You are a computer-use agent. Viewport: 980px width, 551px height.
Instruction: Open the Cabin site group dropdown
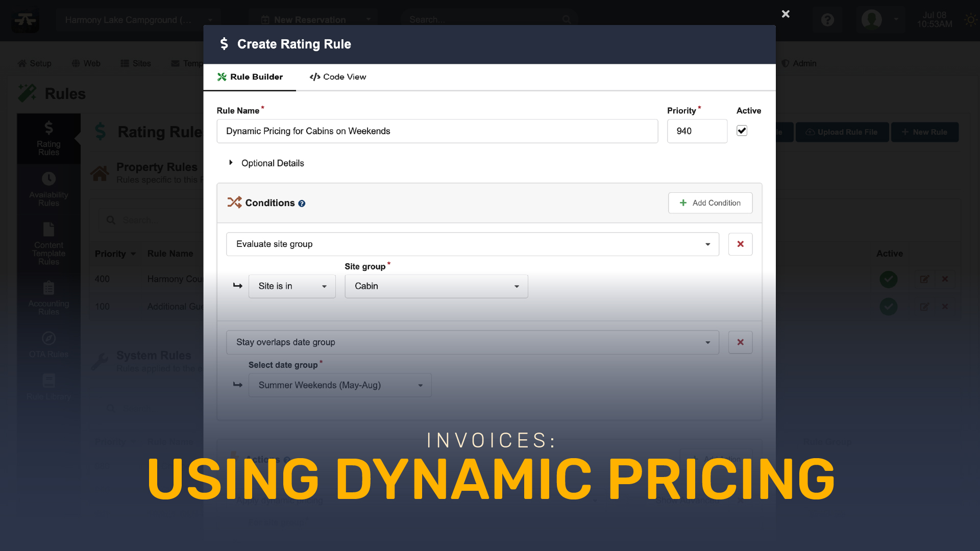point(436,286)
